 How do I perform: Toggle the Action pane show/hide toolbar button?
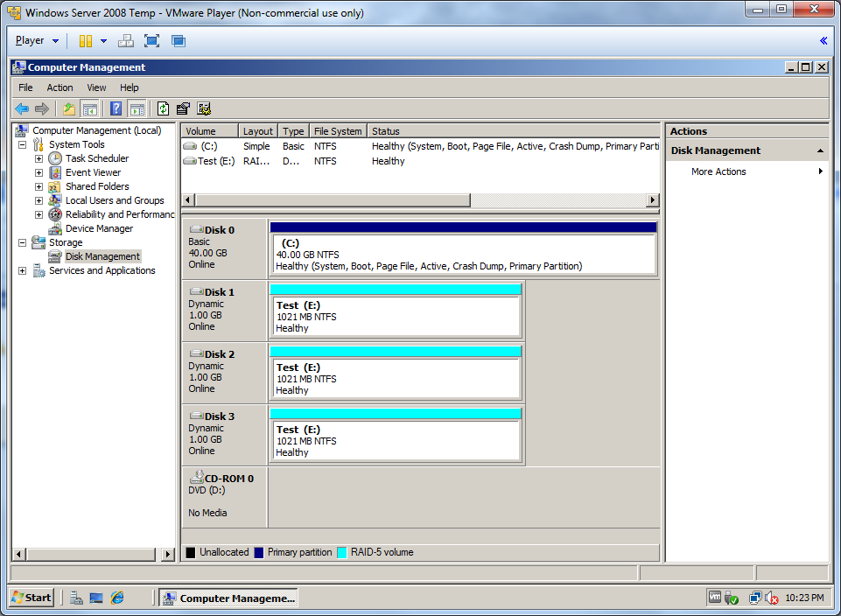(x=137, y=108)
